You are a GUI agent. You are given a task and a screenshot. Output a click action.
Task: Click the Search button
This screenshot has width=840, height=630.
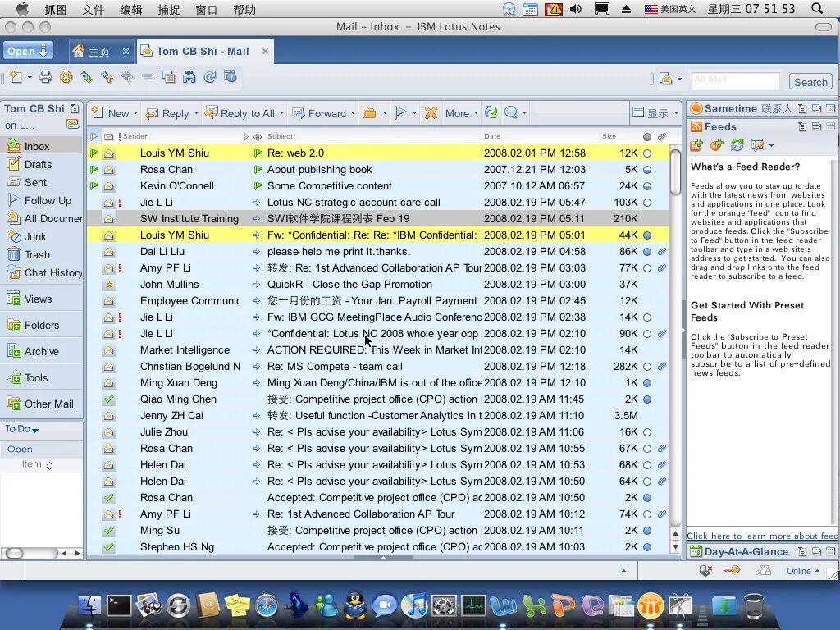[x=810, y=82]
